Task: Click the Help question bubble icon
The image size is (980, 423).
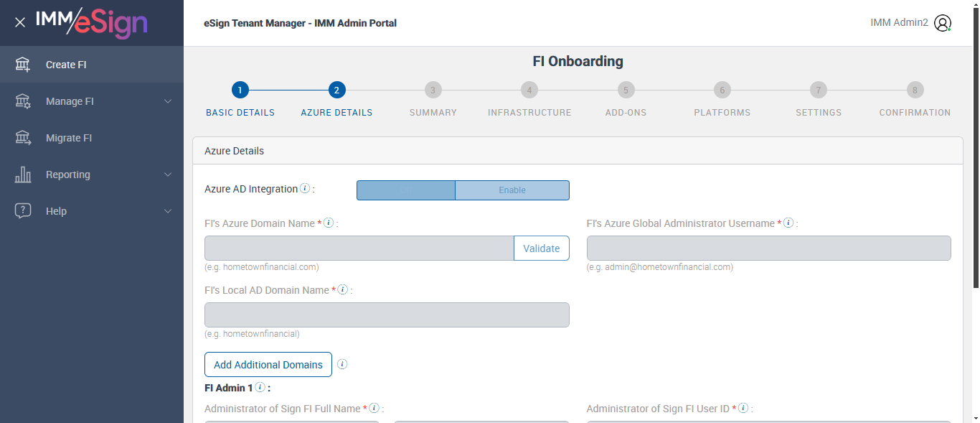Action: click(x=23, y=211)
